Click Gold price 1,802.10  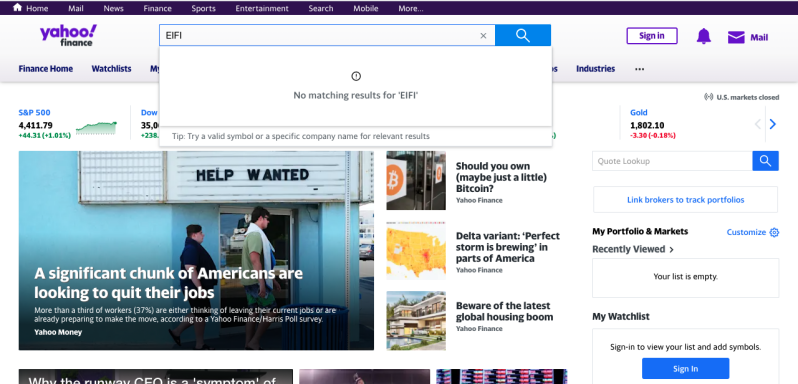pyautogui.click(x=647, y=125)
